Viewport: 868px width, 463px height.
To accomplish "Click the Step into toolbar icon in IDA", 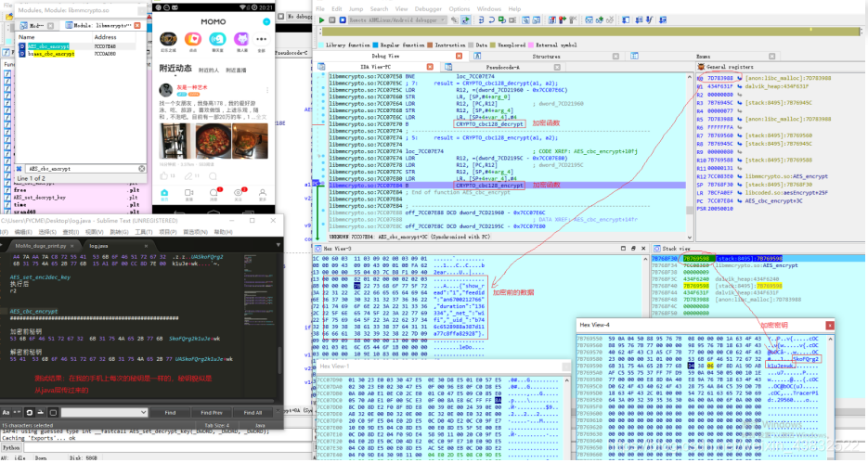I will coord(481,19).
